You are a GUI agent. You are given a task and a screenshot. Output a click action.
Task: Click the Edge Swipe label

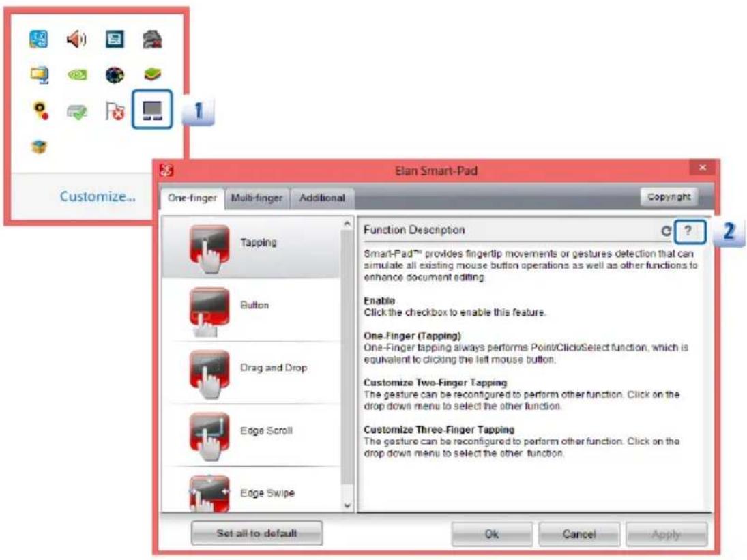coord(267,493)
